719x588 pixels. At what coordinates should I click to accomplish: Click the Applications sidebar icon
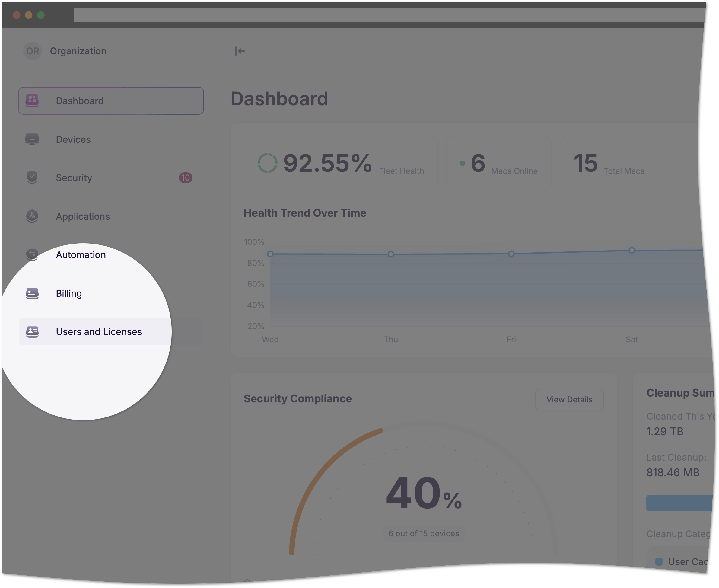pos(32,216)
